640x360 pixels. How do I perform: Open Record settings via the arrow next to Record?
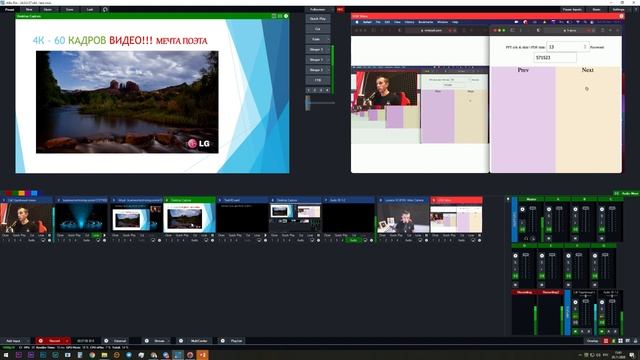pos(67,341)
